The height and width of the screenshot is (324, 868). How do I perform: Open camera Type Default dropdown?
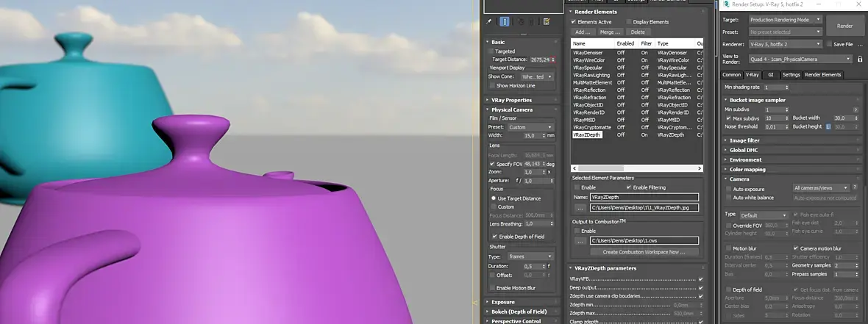[764, 215]
